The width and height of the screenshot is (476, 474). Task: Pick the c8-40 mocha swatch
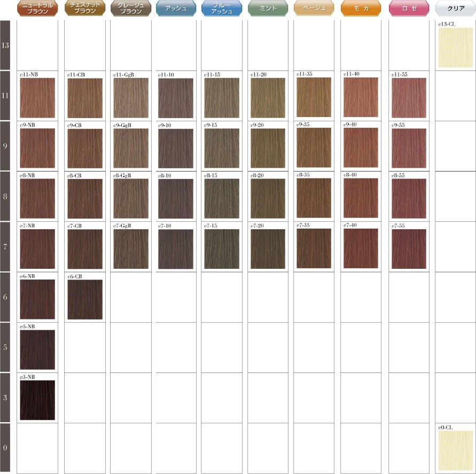(361, 198)
